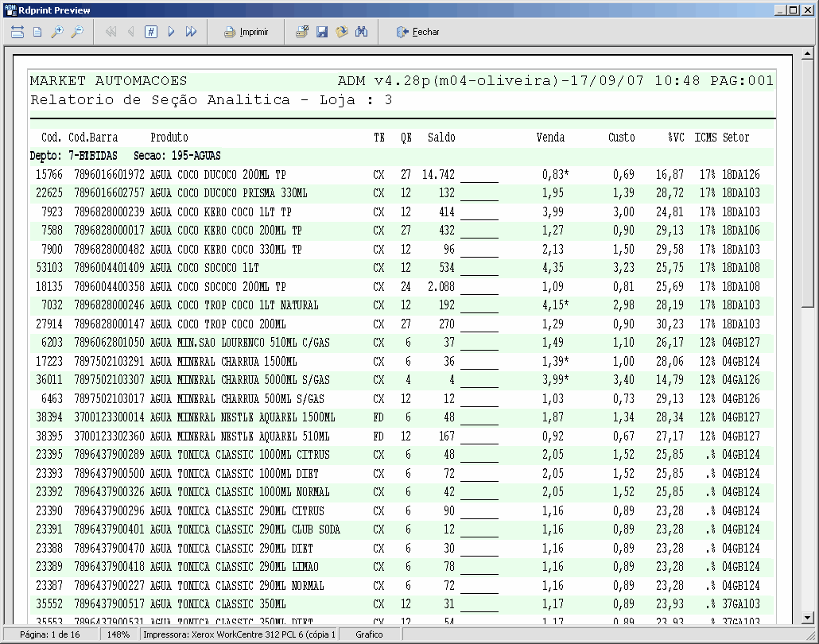819x644 pixels.
Task: Open the go-to-page number (#) button
Action: point(151,32)
